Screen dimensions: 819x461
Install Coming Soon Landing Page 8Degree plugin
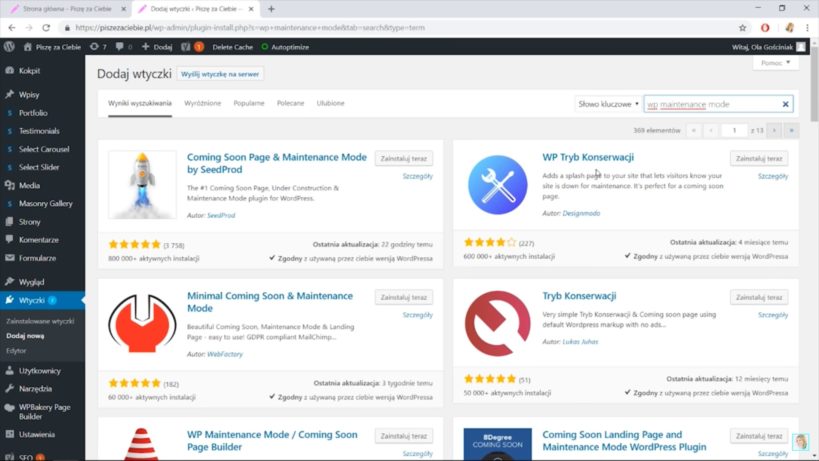click(759, 436)
